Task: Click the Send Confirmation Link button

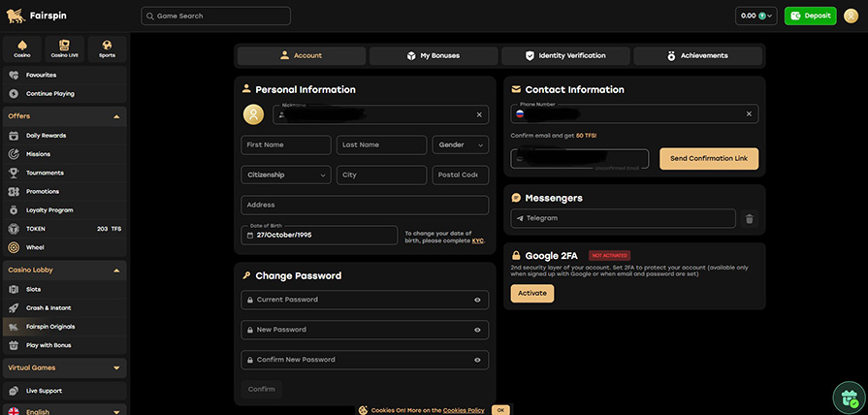Action: pos(708,158)
